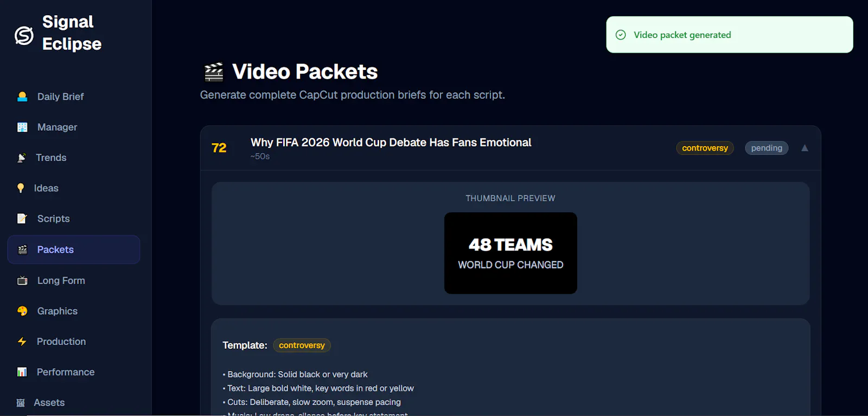Click the Signal Eclipse logo icon
868x416 pixels.
click(x=24, y=35)
